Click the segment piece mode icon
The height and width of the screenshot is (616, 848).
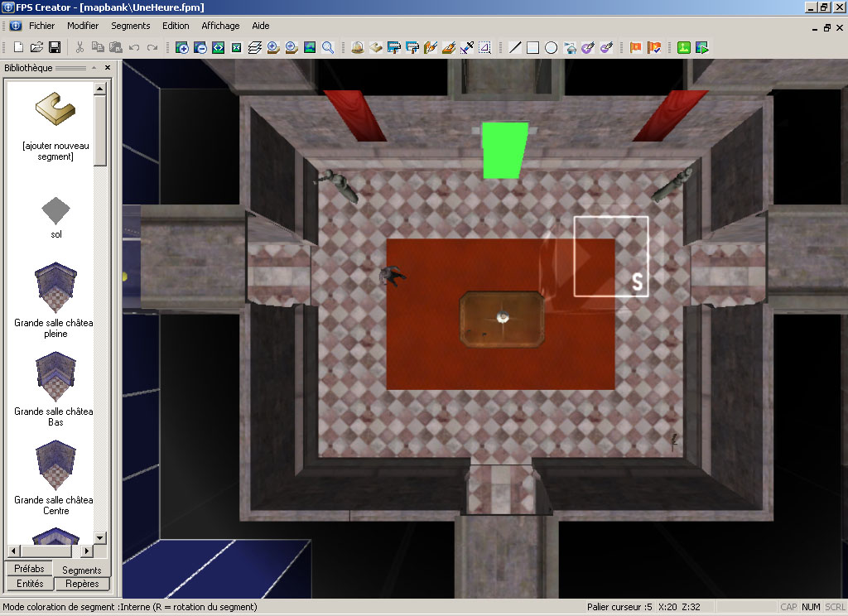click(x=376, y=47)
